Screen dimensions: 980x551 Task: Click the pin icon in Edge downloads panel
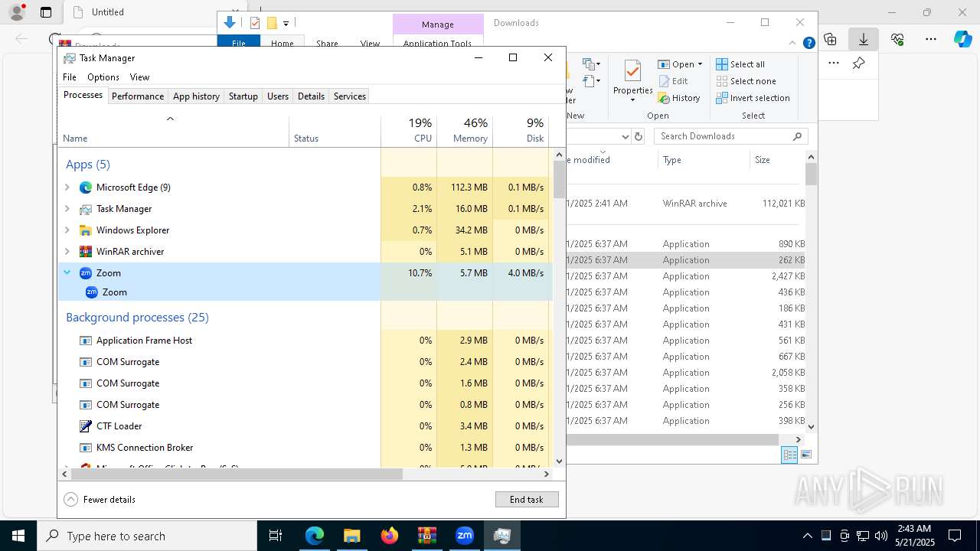pos(859,64)
